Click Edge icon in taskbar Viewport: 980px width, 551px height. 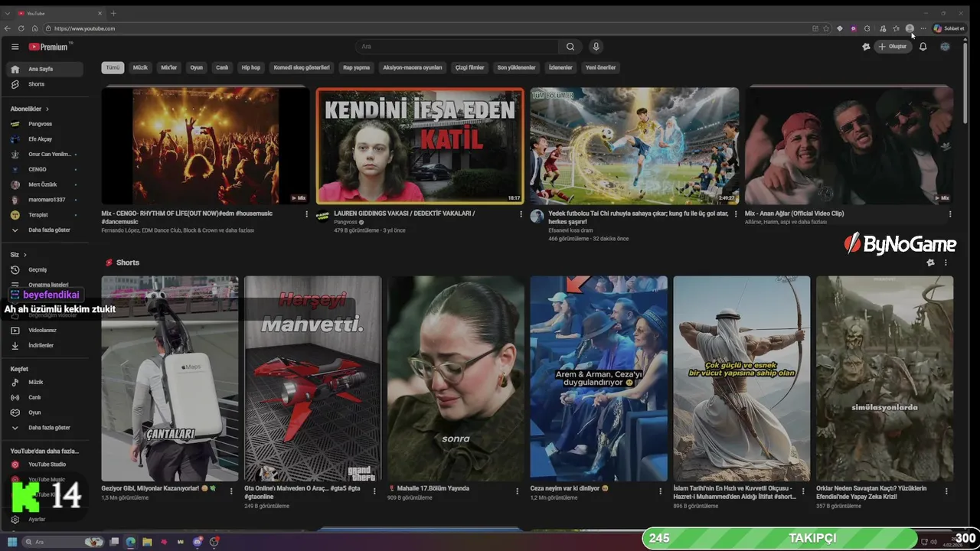coord(130,542)
